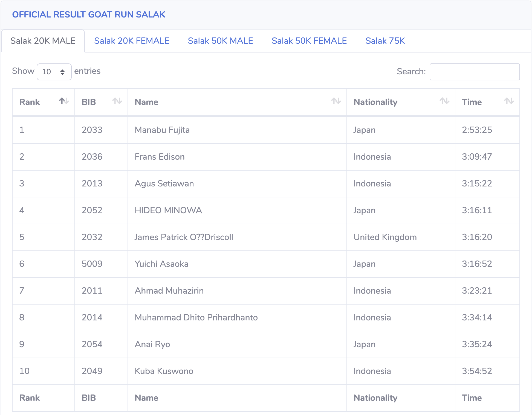
Task: Click the Rank column header text
Action: tap(30, 102)
